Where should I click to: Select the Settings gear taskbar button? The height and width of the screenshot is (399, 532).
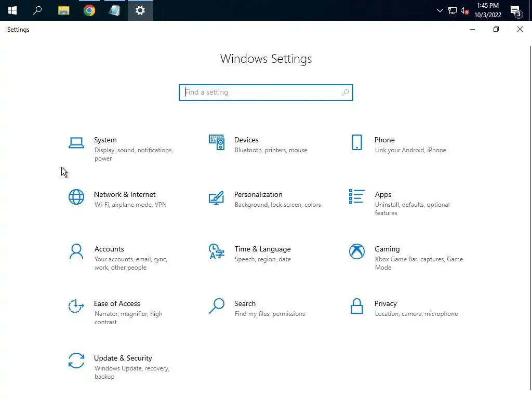click(140, 10)
